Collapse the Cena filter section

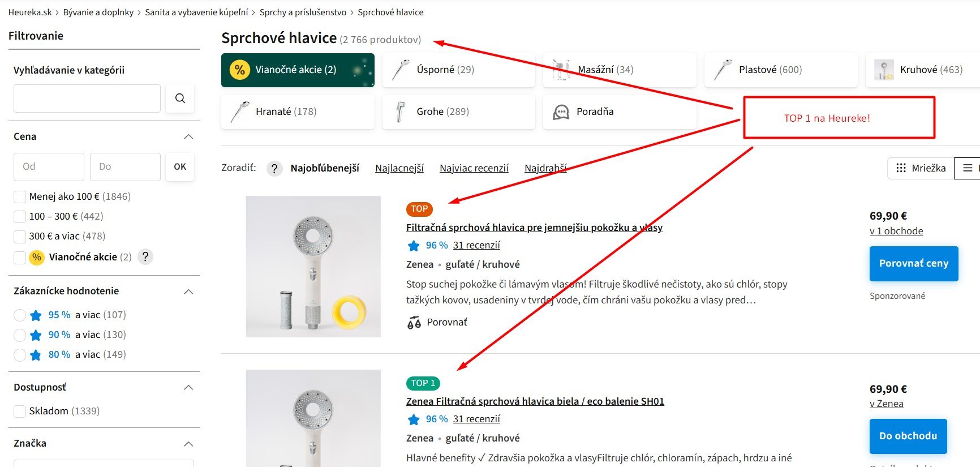(189, 137)
